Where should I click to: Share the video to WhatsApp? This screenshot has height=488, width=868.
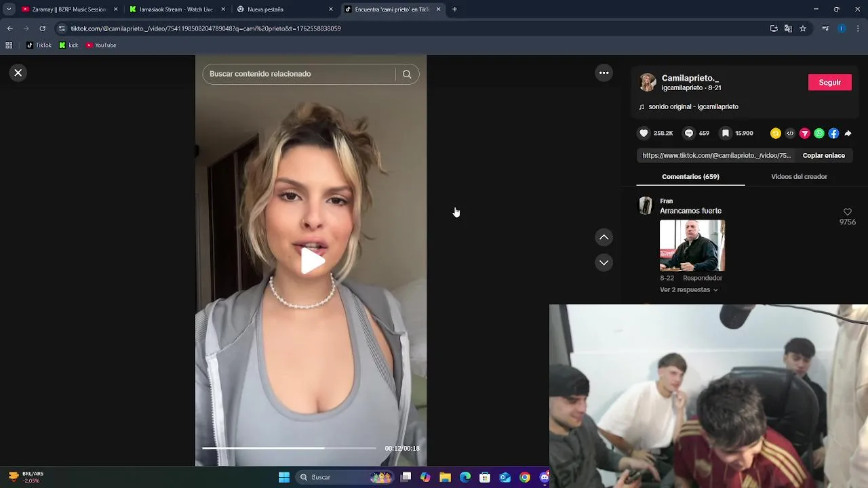(819, 134)
